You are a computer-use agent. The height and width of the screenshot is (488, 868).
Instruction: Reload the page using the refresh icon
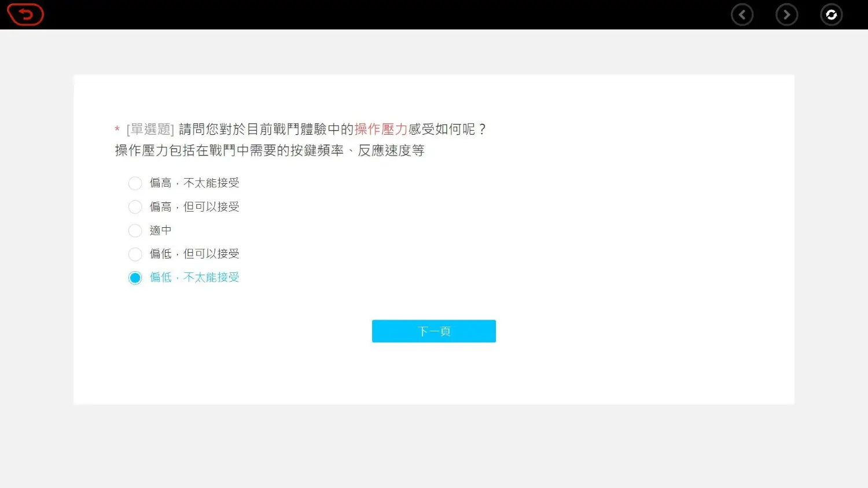click(831, 15)
